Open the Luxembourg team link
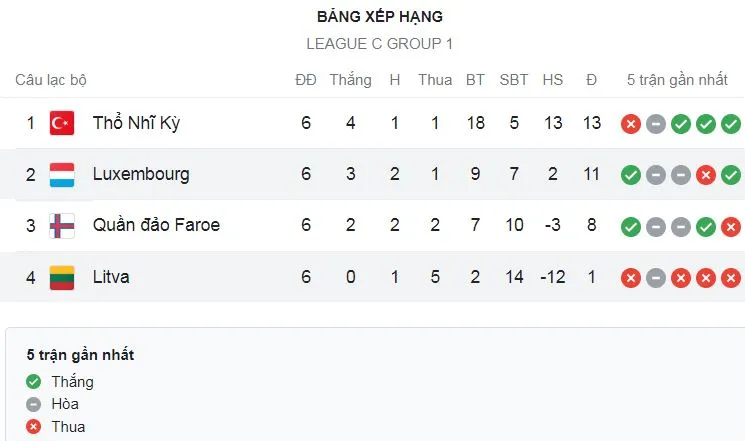Screen dimensions: 745x441 click(x=140, y=174)
